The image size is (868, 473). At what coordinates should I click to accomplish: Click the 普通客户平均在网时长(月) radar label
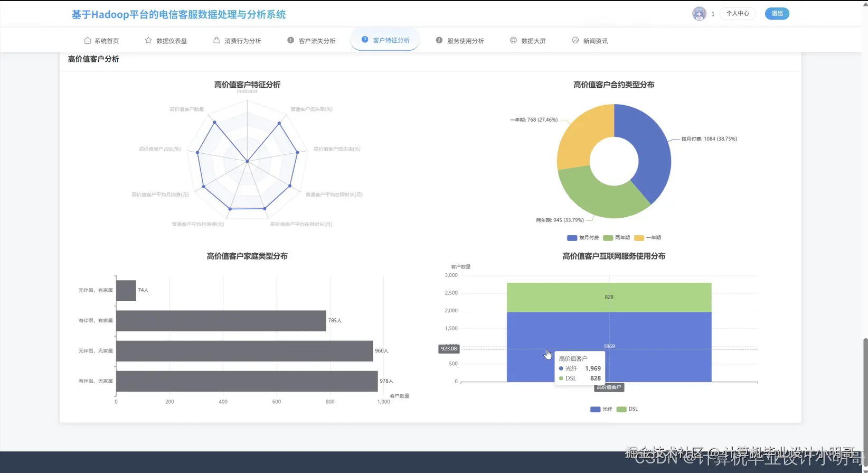click(334, 195)
